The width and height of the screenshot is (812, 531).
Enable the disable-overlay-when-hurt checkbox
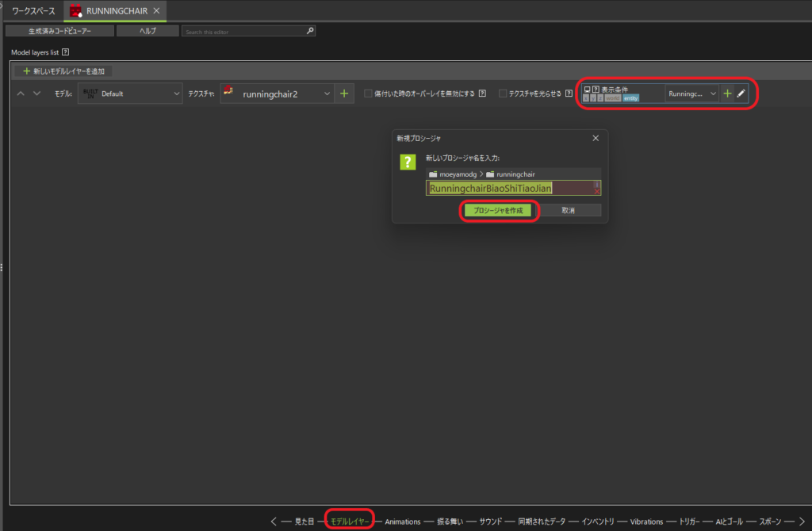click(x=368, y=94)
